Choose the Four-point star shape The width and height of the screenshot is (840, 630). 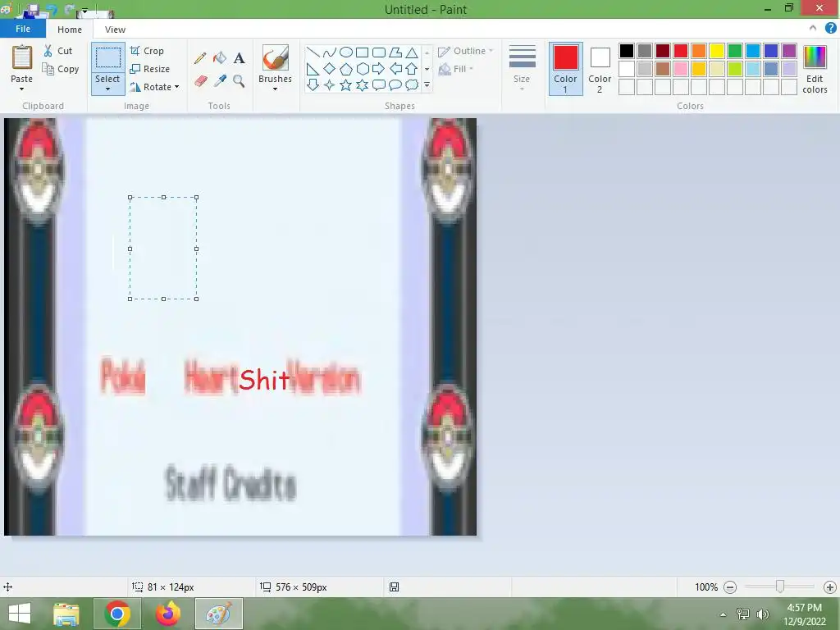click(330, 84)
